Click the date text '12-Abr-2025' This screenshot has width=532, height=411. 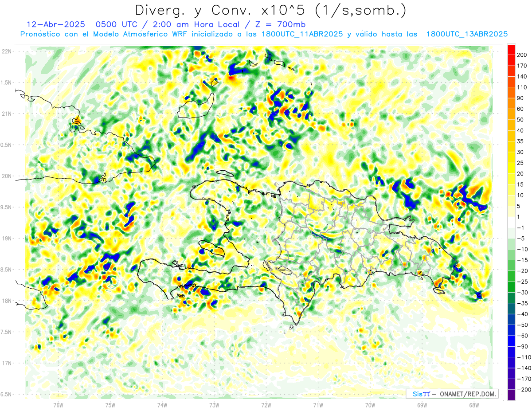tap(55, 24)
